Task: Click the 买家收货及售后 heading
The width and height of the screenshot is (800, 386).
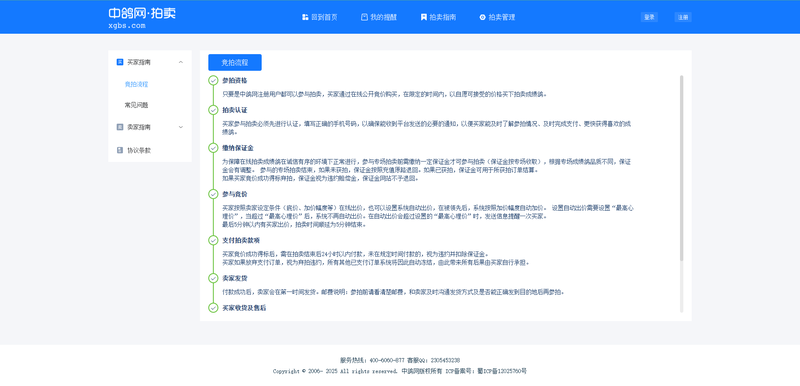Action: 244,308
